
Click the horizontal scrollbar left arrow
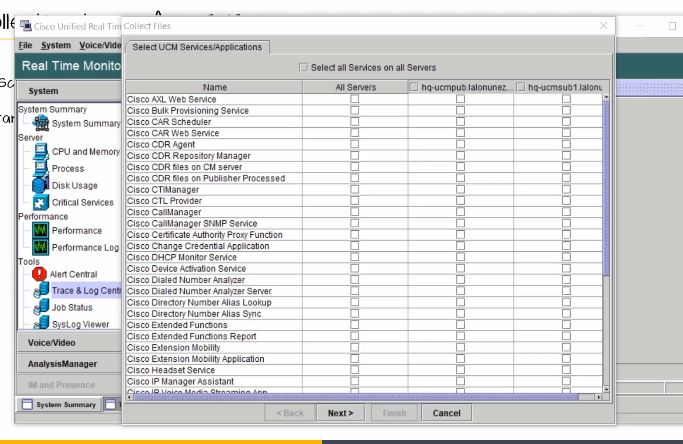point(129,397)
